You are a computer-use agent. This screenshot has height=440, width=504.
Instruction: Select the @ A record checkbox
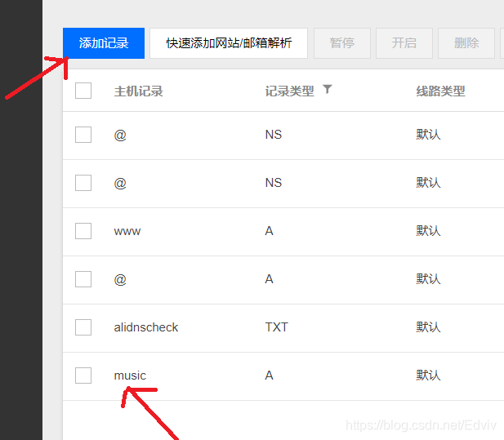(83, 279)
